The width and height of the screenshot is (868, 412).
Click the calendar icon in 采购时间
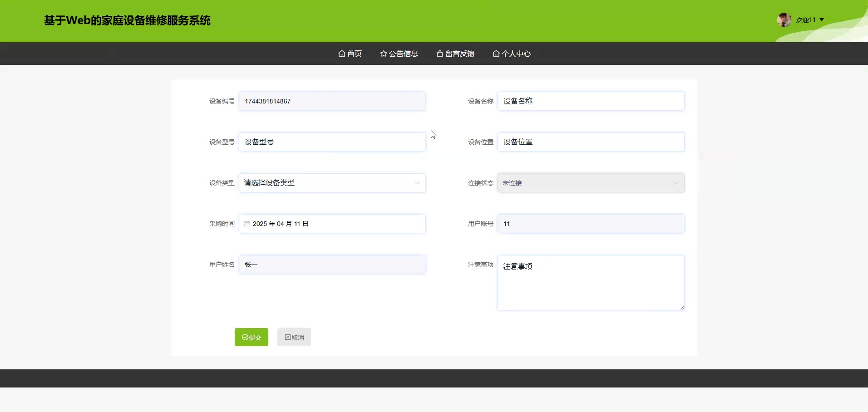[247, 224]
